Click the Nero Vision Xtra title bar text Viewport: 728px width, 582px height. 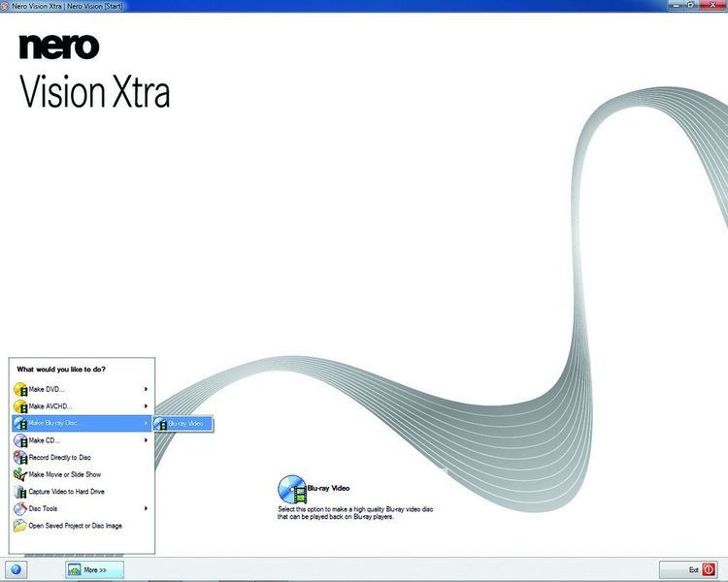click(67, 6)
